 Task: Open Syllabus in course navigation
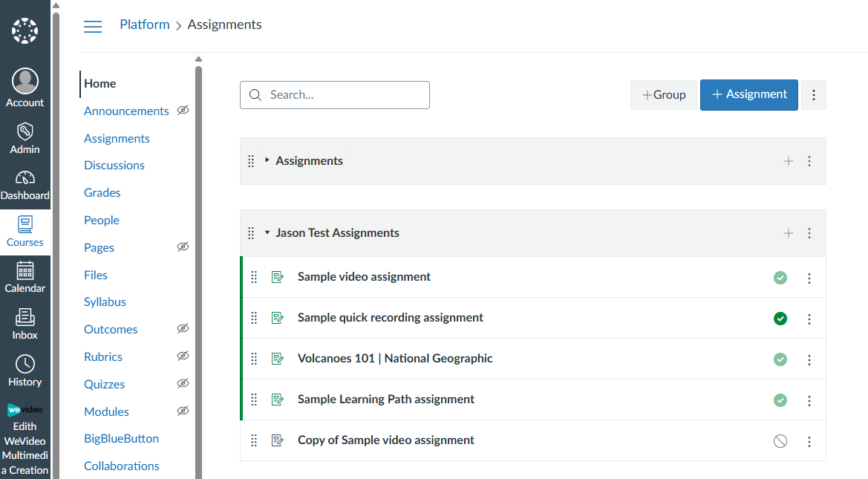pos(105,302)
